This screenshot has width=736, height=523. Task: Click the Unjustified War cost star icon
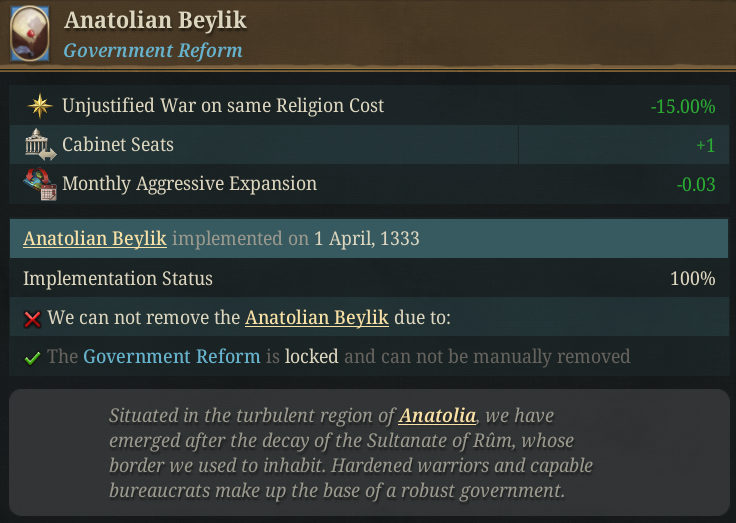click(38, 106)
